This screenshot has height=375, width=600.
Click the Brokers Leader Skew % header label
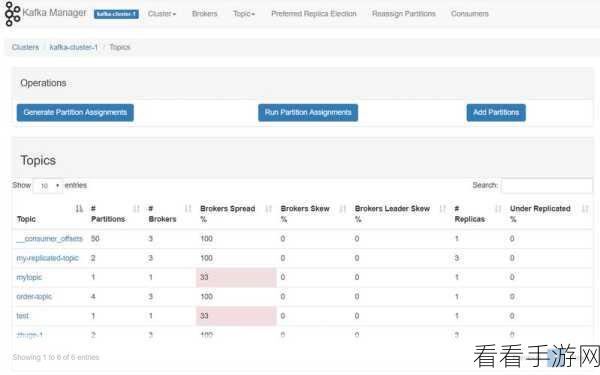tap(392, 214)
